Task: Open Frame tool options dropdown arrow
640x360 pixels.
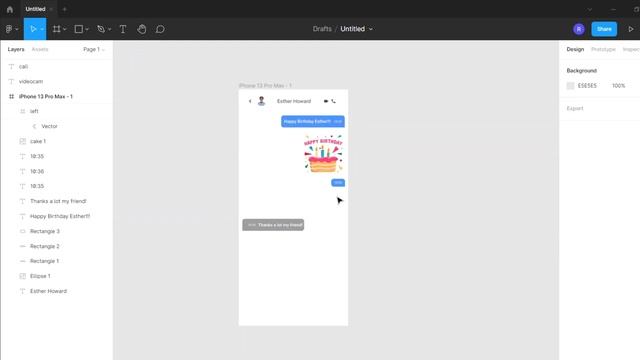Action: [x=64, y=29]
